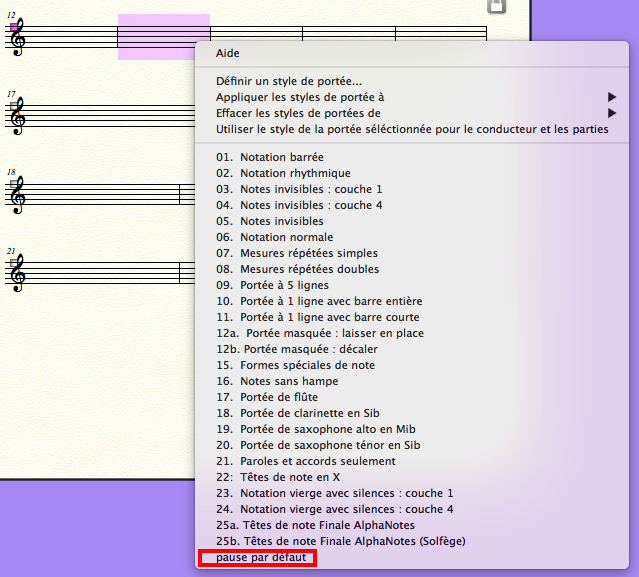Select '12a. Portée masquée : laisser en place'

[319, 333]
